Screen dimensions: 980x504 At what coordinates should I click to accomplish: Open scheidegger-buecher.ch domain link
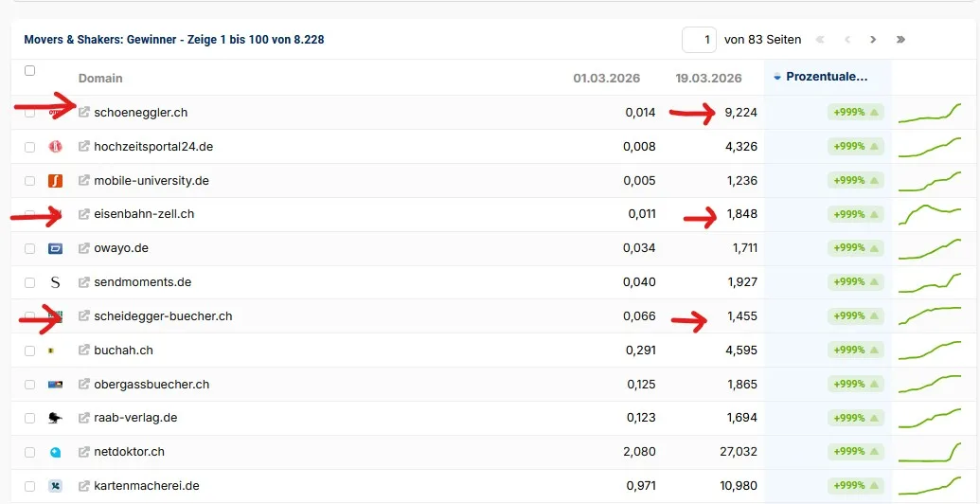pyautogui.click(x=163, y=315)
